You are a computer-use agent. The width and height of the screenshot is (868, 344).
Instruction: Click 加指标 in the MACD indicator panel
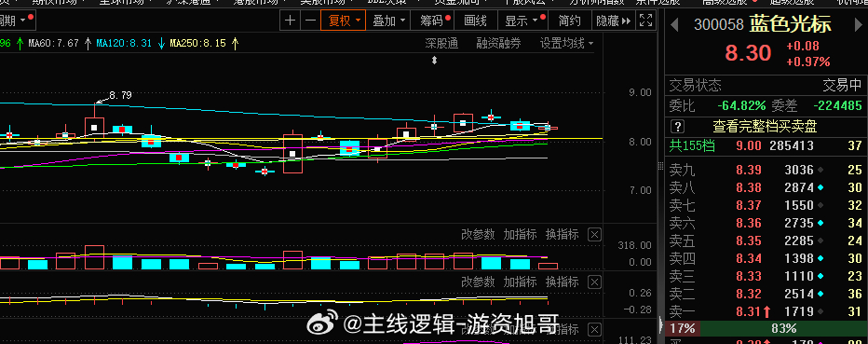[520, 282]
